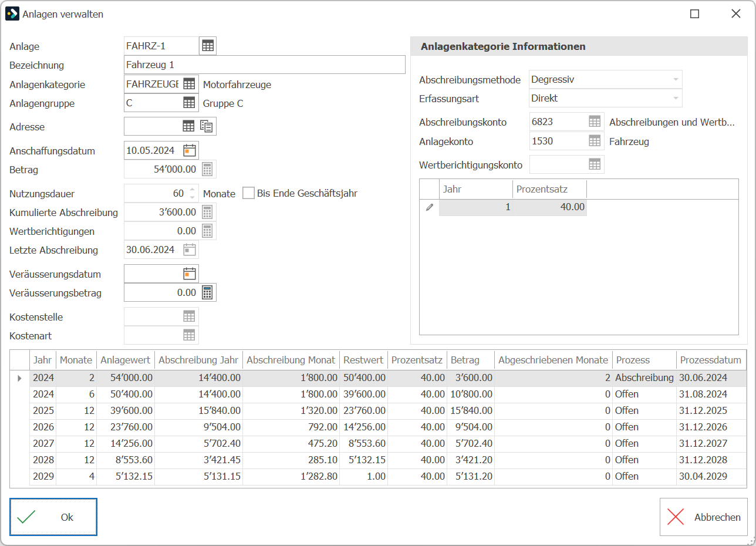This screenshot has height=546, width=756.
Task: Open Abschreibungskonto 6823 lookup icon
Action: [595, 122]
